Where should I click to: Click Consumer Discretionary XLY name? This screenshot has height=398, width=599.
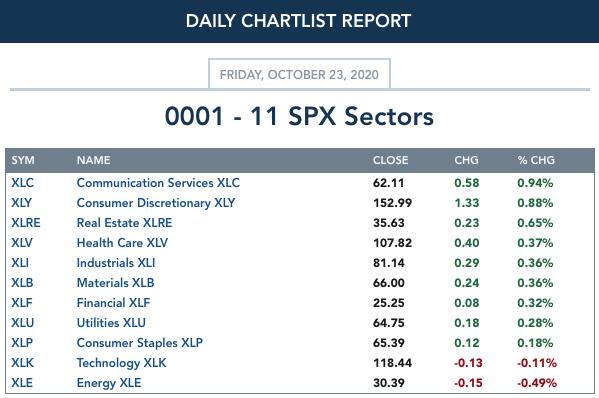(x=156, y=203)
